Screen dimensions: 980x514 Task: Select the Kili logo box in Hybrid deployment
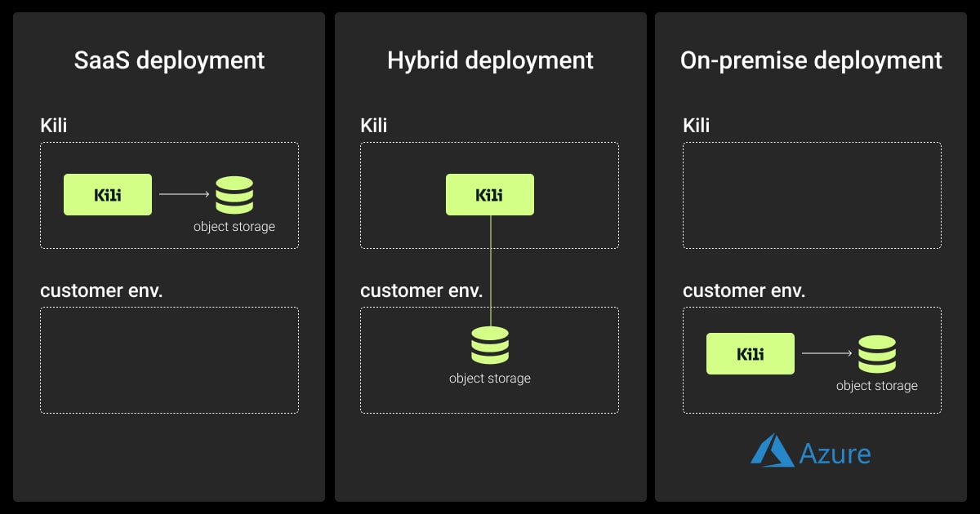[490, 194]
